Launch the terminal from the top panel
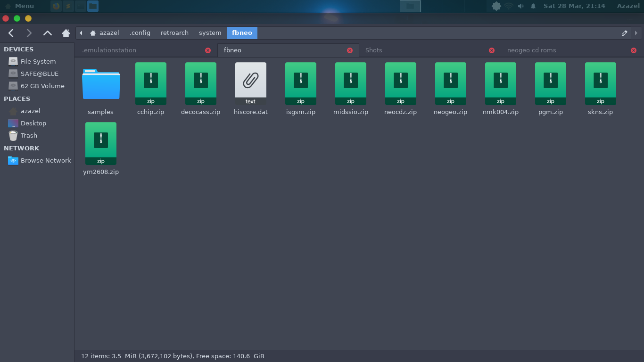 point(81,6)
